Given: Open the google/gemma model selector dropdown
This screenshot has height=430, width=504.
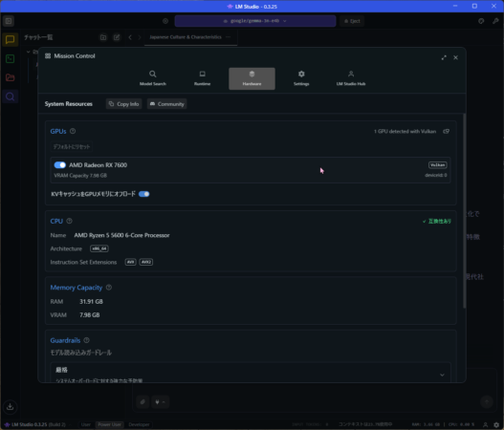Looking at the screenshot, I should [x=255, y=21].
